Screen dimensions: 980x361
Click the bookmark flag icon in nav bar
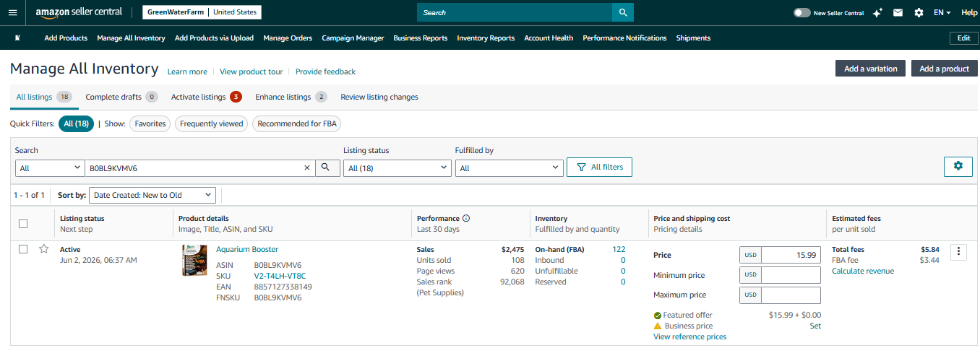tap(17, 38)
